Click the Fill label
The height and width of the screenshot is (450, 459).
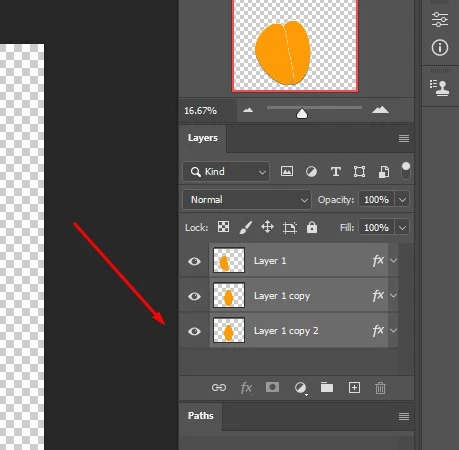(347, 228)
